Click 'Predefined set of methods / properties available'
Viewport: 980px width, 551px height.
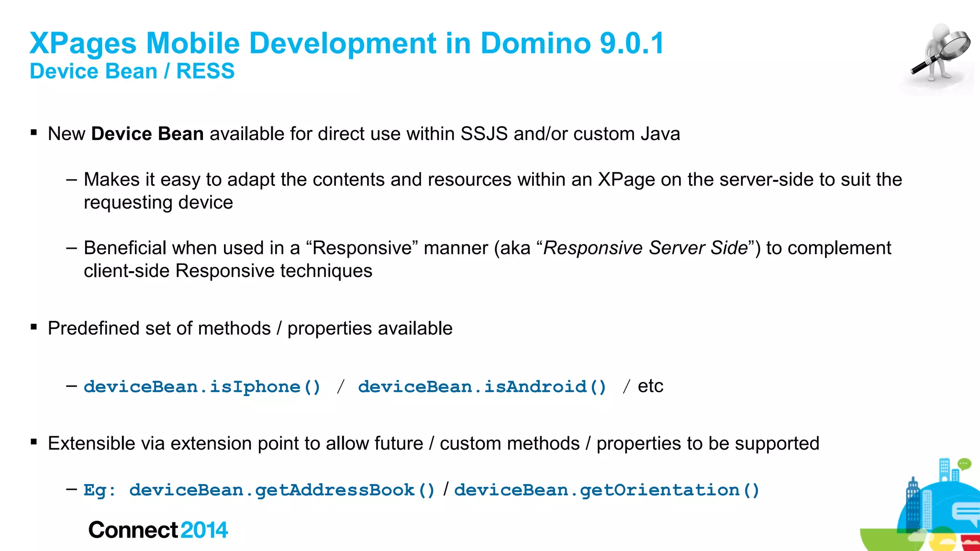[x=250, y=329]
